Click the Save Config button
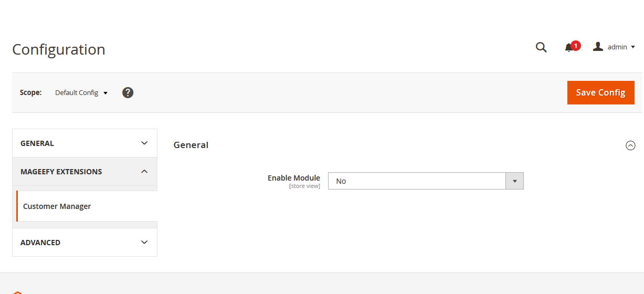 click(600, 93)
